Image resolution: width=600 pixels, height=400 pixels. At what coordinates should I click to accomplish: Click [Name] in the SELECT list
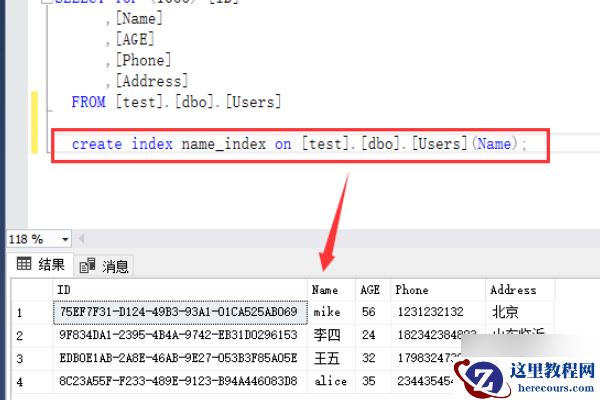[139, 18]
